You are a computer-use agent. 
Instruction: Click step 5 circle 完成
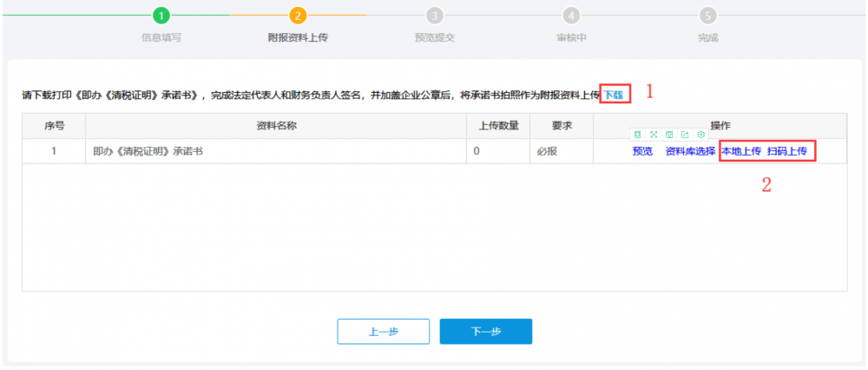coord(708,16)
